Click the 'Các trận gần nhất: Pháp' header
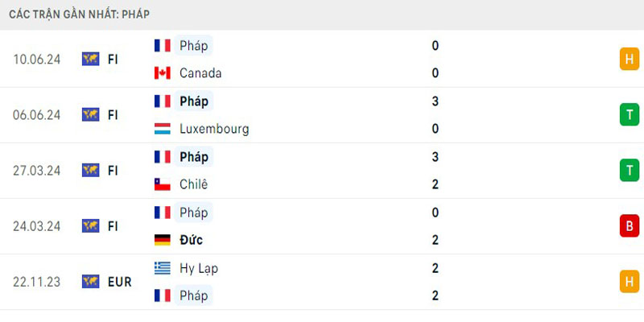The image size is (644, 322). coord(79,14)
